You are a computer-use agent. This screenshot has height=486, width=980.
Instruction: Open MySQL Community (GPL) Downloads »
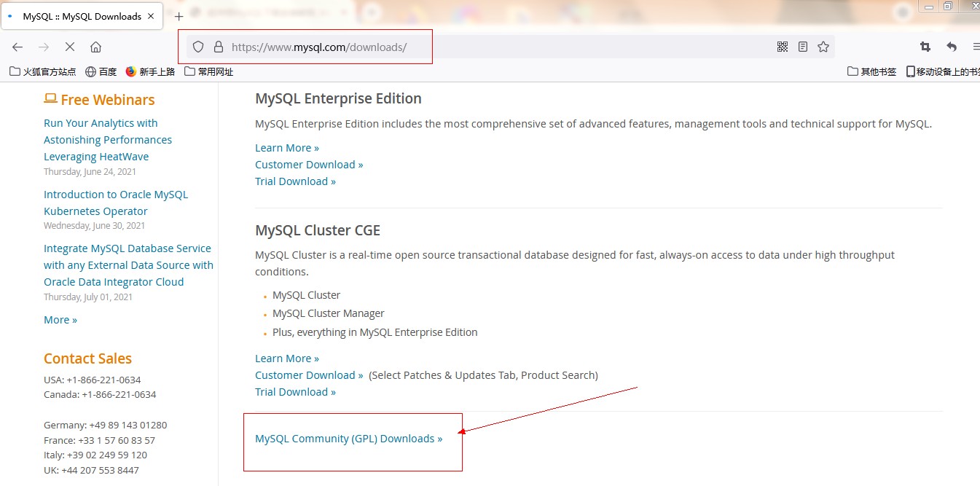pos(349,439)
